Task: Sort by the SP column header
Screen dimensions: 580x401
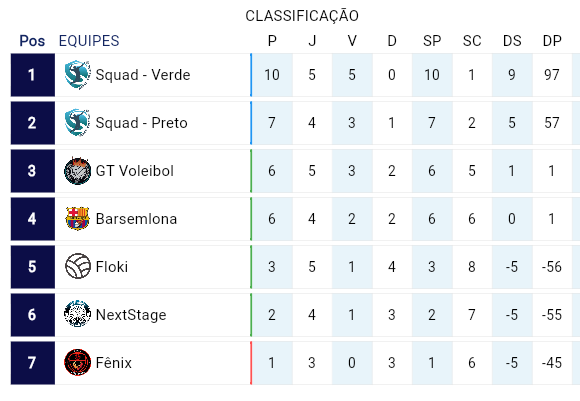Action: pos(432,41)
